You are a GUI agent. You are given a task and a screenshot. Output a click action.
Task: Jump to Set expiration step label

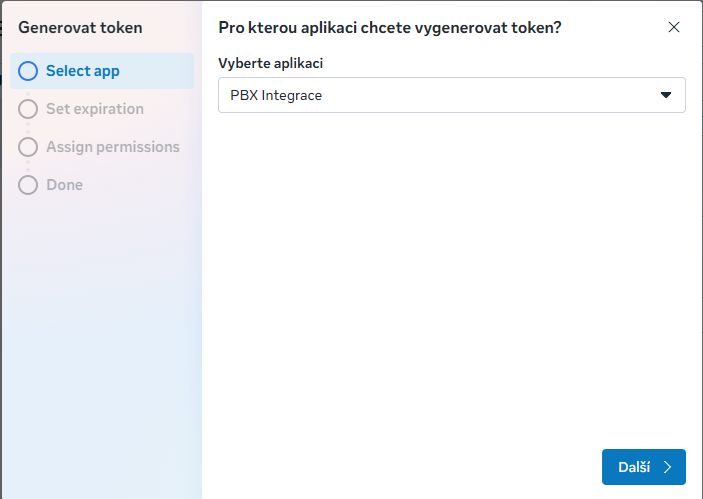[94, 109]
